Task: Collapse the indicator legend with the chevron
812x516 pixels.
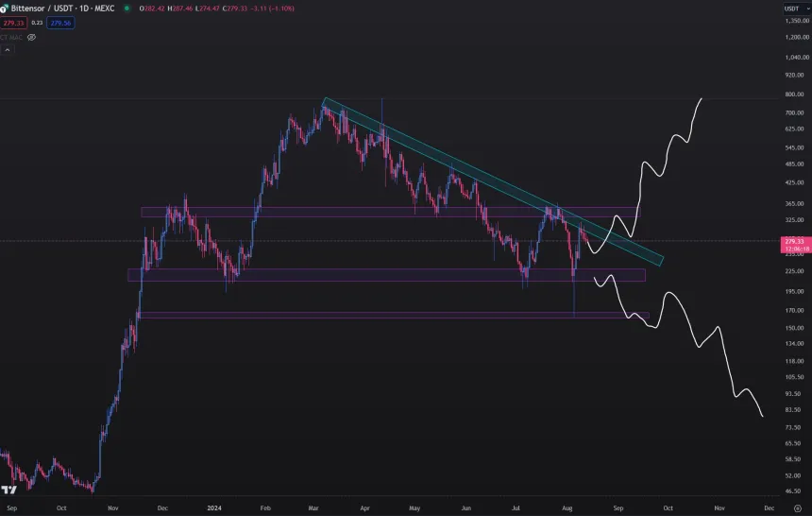Action: click(x=6, y=49)
